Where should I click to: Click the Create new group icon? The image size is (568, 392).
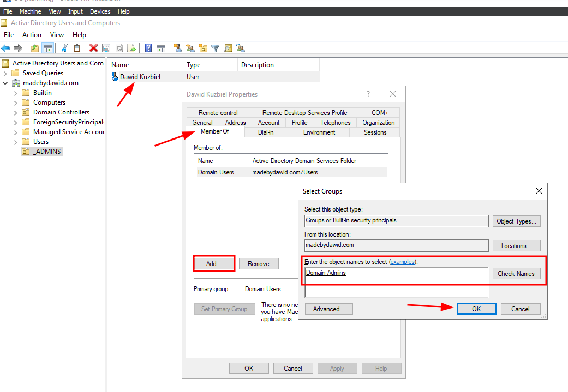point(190,48)
